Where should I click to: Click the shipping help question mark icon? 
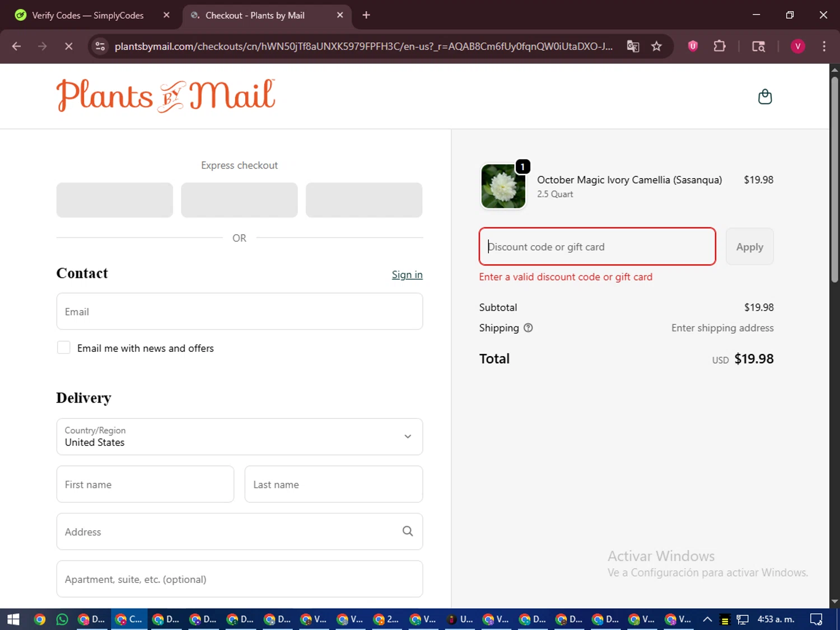coord(528,328)
